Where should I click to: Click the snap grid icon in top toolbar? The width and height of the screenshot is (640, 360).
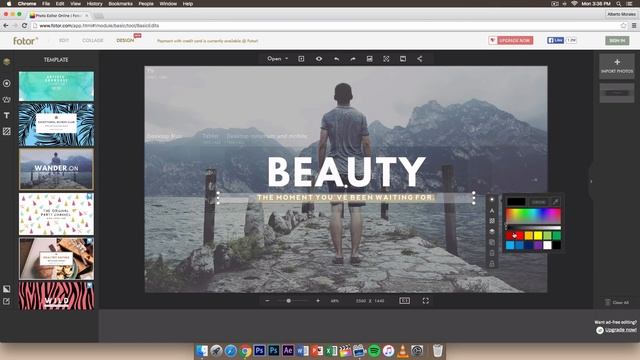pyautogui.click(x=386, y=59)
